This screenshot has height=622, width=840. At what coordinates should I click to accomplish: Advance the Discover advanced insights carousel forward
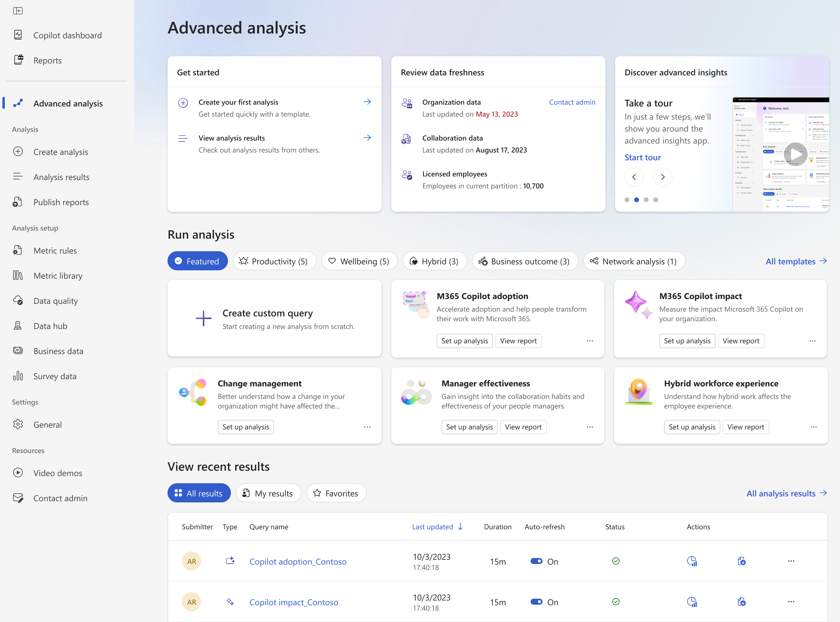tap(663, 177)
